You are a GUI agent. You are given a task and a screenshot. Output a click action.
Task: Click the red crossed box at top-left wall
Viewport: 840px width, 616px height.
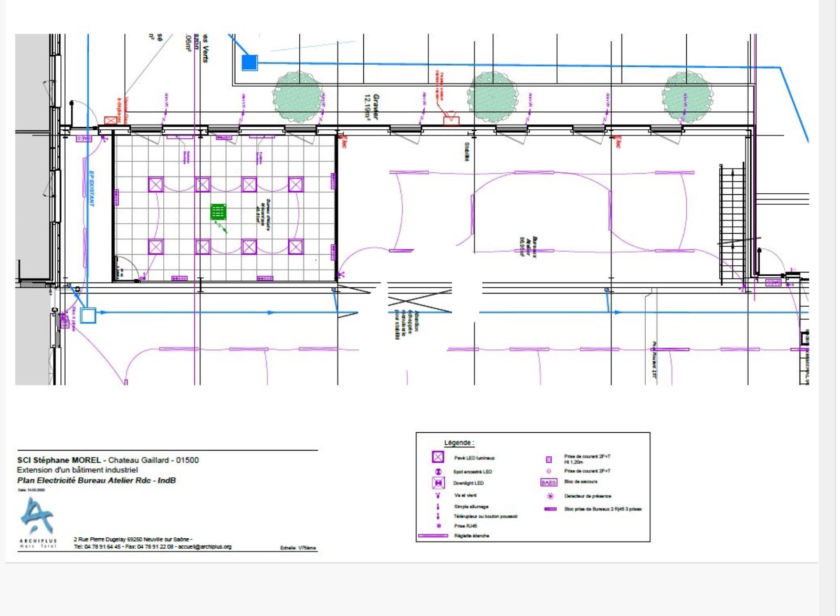[x=110, y=121]
